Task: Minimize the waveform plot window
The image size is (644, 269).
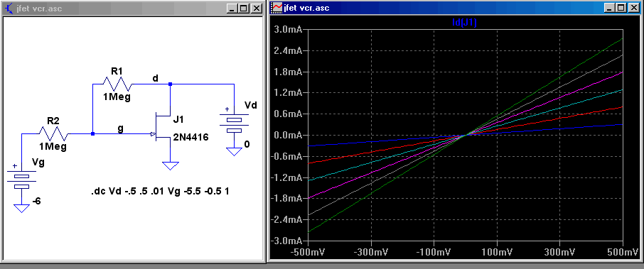Action: (609, 8)
